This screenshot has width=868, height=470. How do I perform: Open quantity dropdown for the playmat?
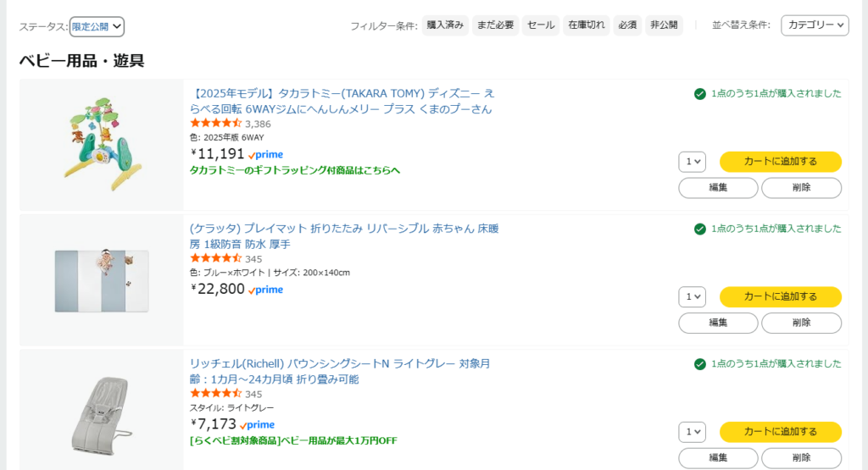point(692,296)
